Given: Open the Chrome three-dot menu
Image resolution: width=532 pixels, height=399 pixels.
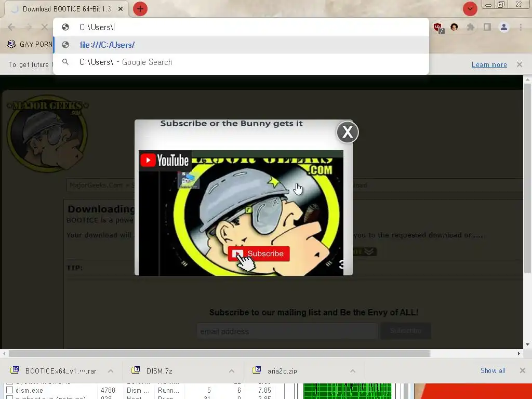Looking at the screenshot, I should [521, 27].
